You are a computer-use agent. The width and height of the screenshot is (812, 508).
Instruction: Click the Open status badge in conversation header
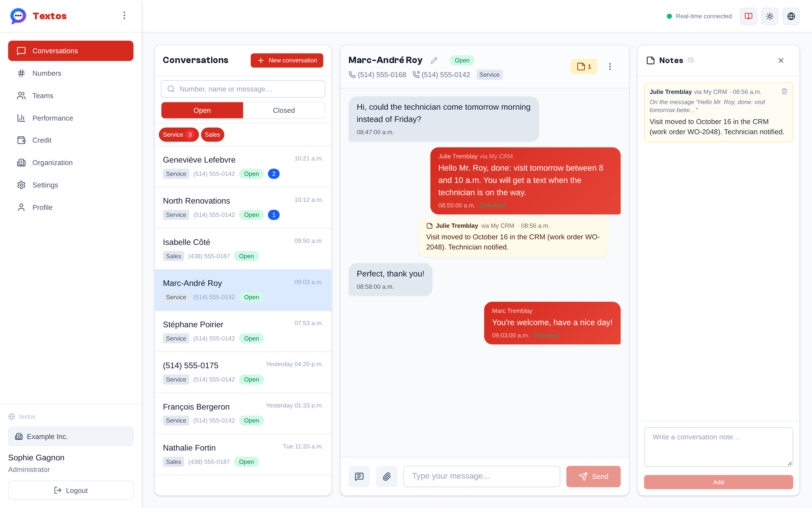pyautogui.click(x=462, y=60)
